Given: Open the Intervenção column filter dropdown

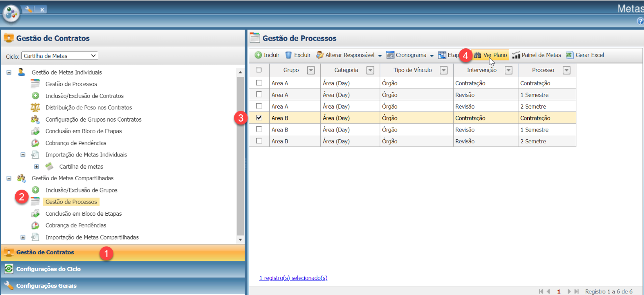Looking at the screenshot, I should 509,70.
